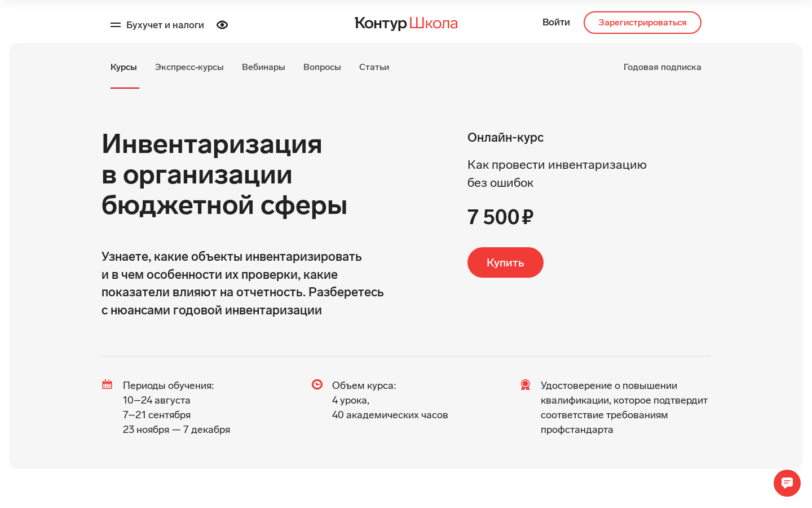The width and height of the screenshot is (812, 508).
Task: Open the hamburger menu icon
Action: (116, 25)
